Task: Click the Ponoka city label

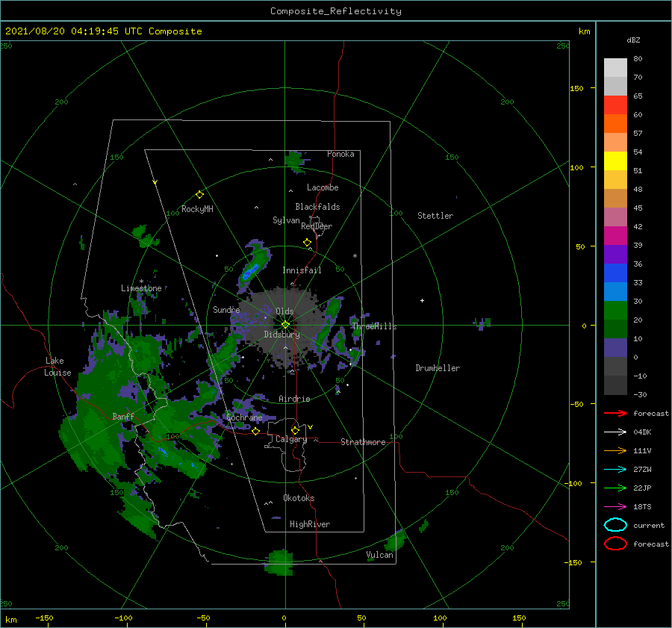Action: (x=340, y=154)
